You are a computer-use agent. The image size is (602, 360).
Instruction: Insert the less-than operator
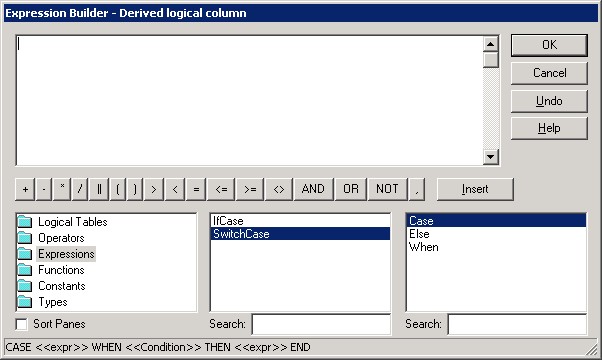pos(175,189)
